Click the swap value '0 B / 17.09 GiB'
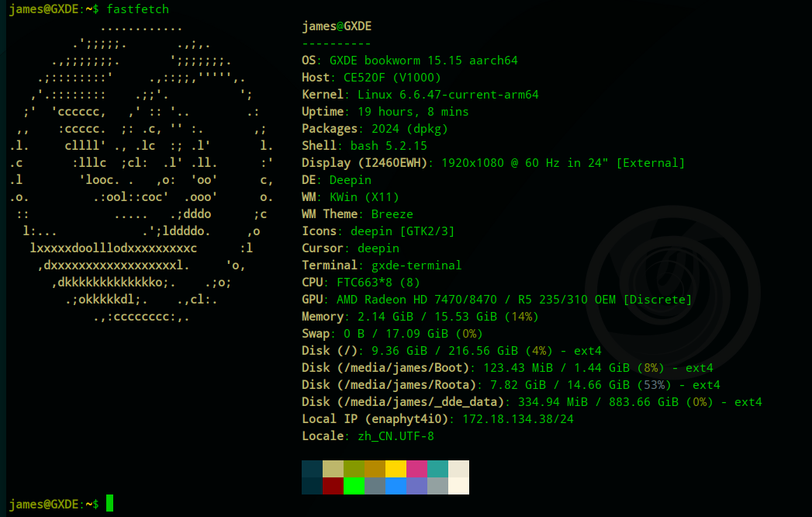This screenshot has width=812, height=517. [396, 335]
